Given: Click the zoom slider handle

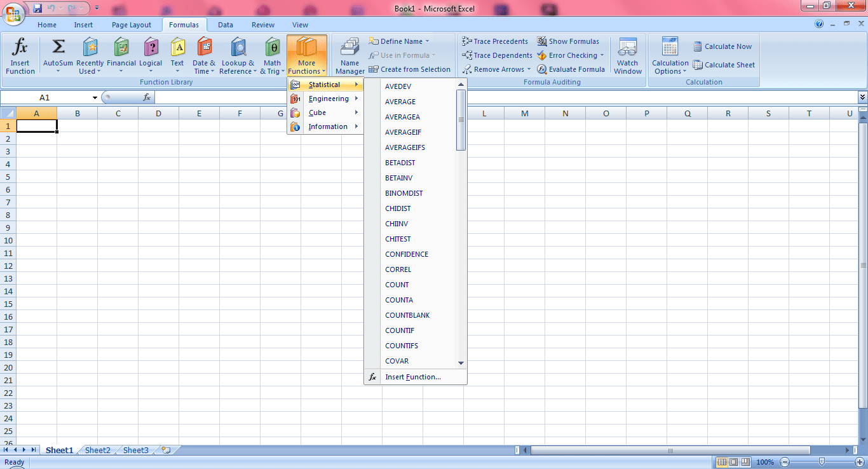Looking at the screenshot, I should pyautogui.click(x=822, y=462).
